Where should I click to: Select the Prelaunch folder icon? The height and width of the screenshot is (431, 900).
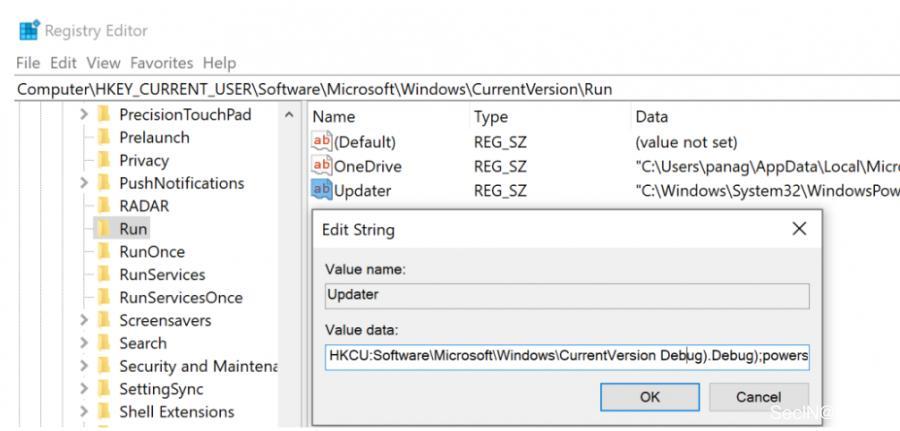click(103, 138)
